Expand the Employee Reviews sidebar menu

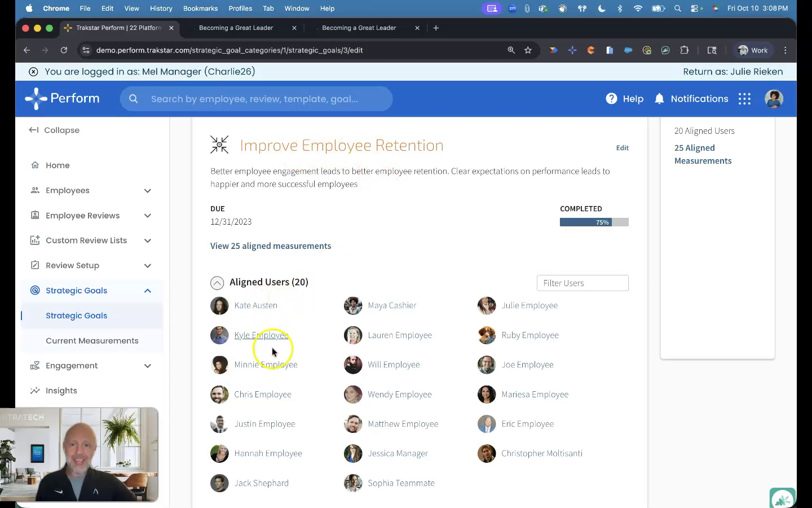147,216
